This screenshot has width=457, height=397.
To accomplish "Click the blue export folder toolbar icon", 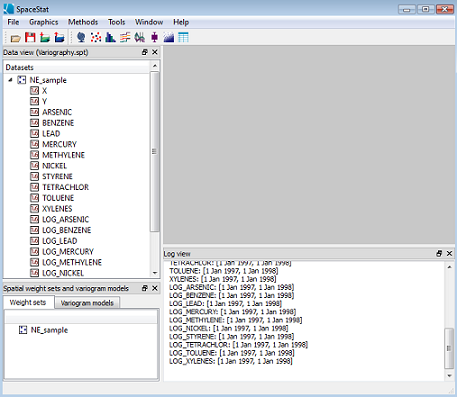I will pyautogui.click(x=59, y=37).
